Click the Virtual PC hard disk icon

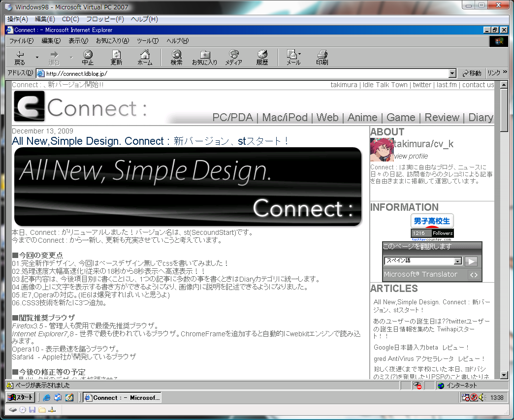[x=12, y=410]
